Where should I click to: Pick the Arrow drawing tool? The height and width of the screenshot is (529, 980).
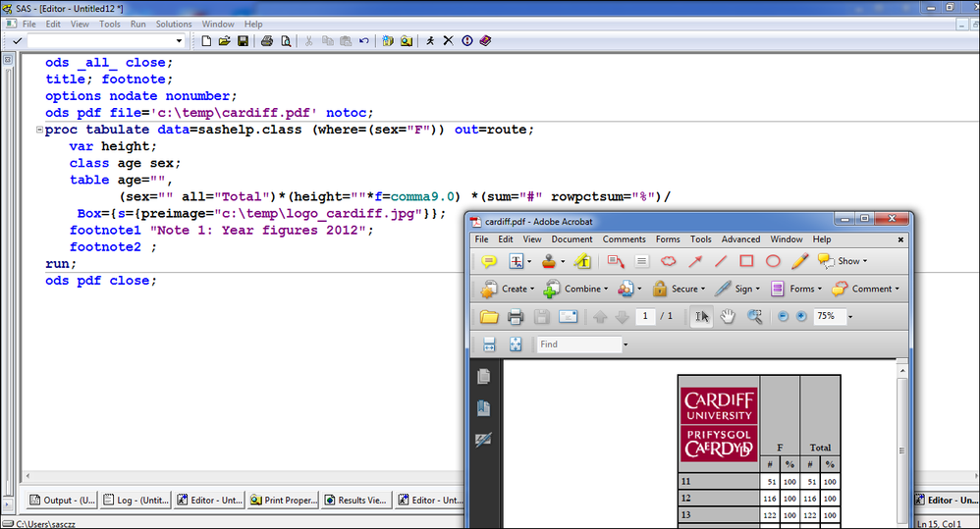[x=695, y=261]
